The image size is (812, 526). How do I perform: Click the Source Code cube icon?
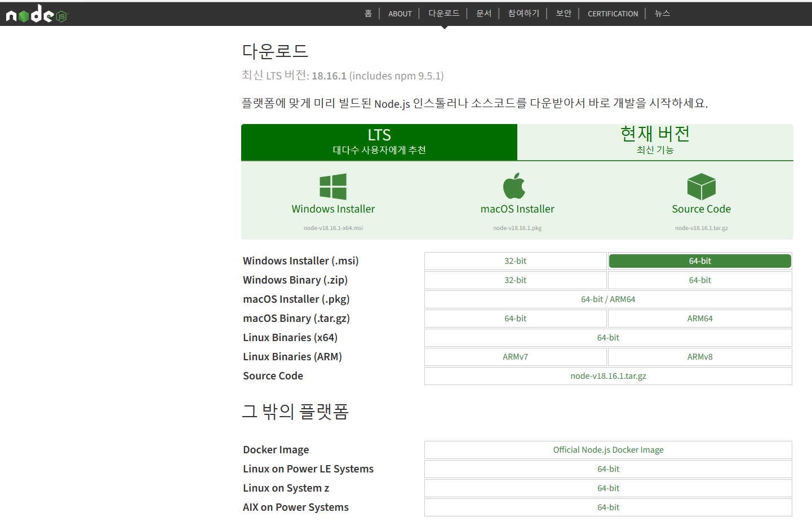click(x=702, y=187)
